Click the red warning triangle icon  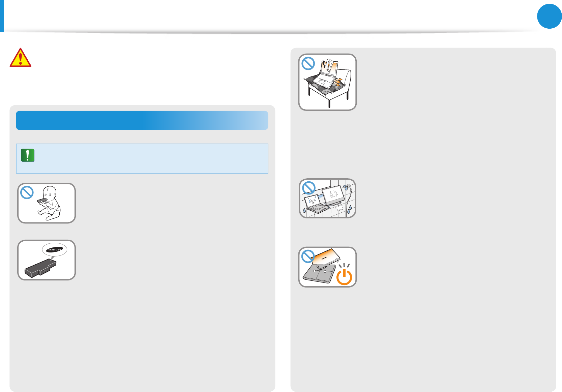(x=21, y=57)
